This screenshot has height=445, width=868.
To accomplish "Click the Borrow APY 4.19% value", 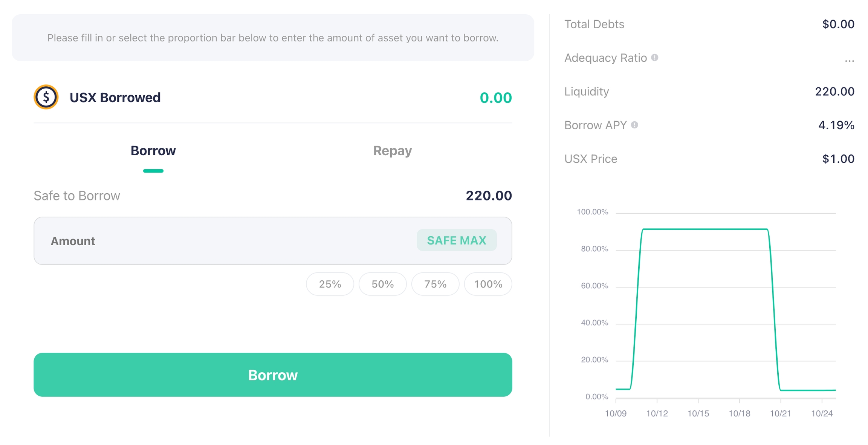I will (x=836, y=125).
